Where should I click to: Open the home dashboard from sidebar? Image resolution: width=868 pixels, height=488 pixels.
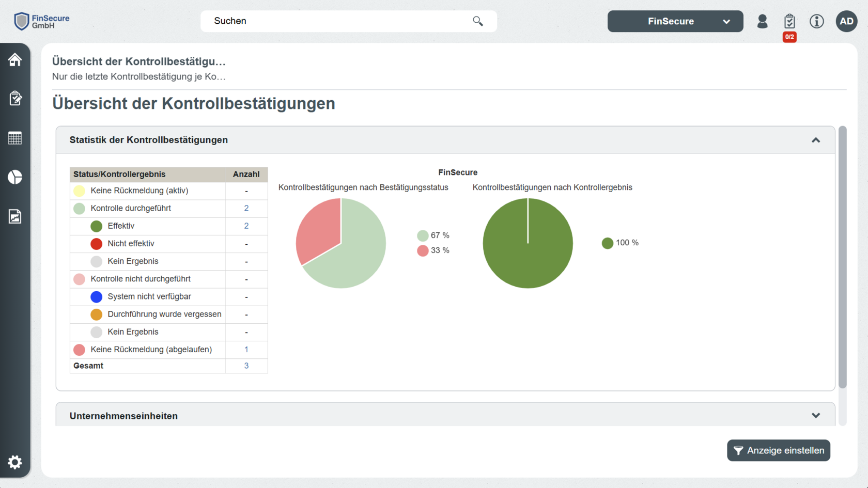pyautogui.click(x=15, y=60)
